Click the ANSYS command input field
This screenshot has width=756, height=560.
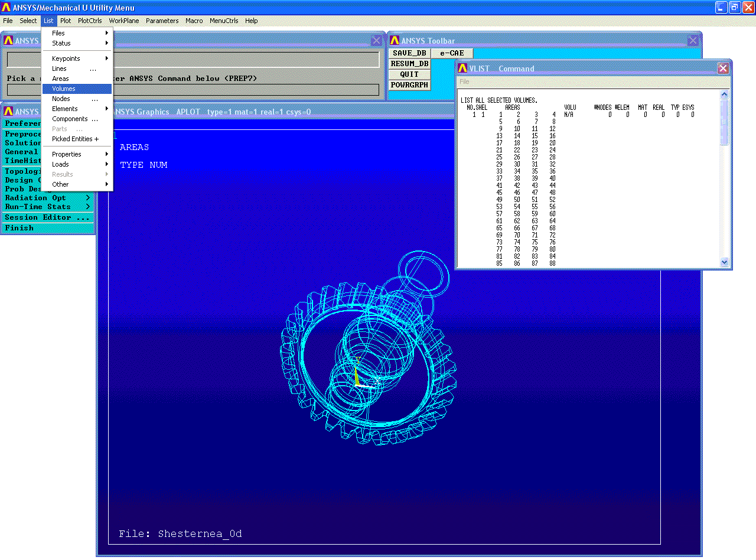tap(193, 90)
